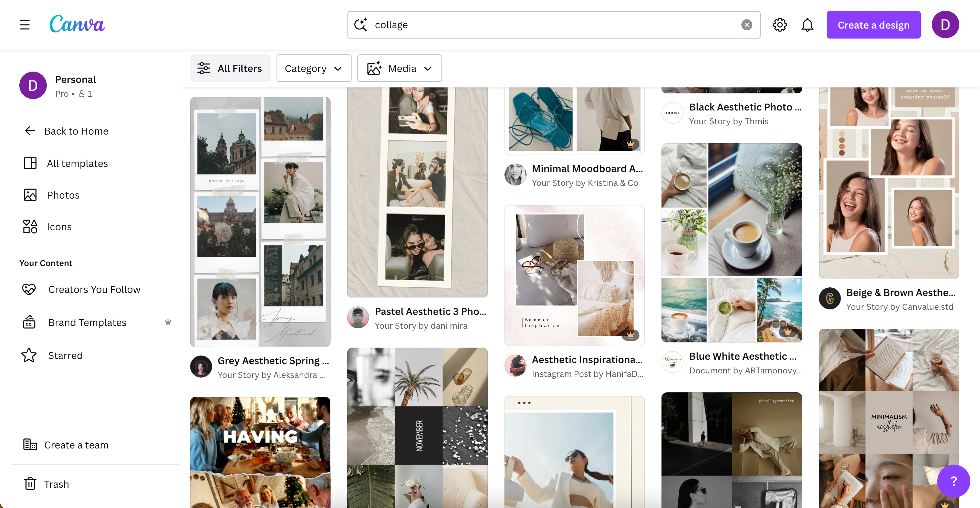Viewport: 980px width, 508px height.
Task: Clear the search field text
Action: [747, 25]
